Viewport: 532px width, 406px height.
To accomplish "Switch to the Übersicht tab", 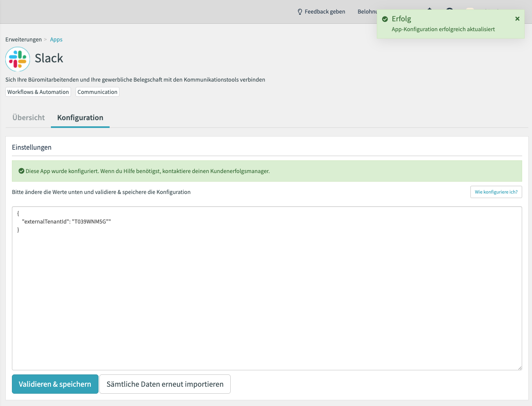I will (x=28, y=118).
